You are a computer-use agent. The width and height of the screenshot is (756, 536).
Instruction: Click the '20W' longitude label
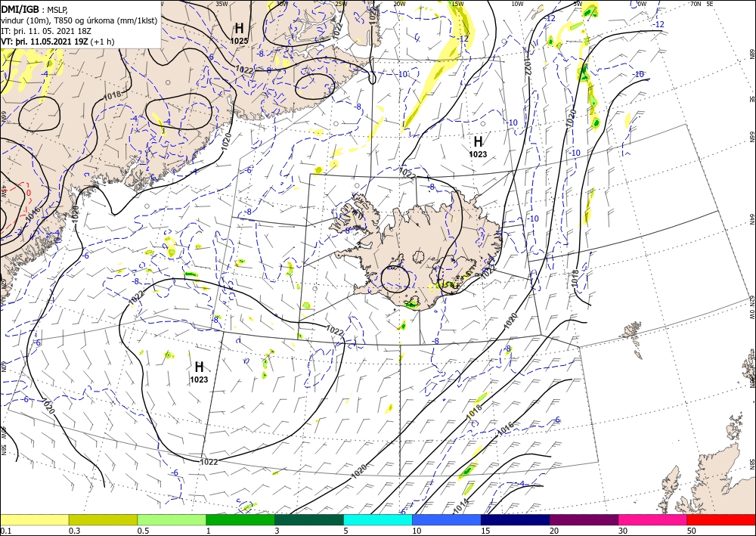point(398,4)
